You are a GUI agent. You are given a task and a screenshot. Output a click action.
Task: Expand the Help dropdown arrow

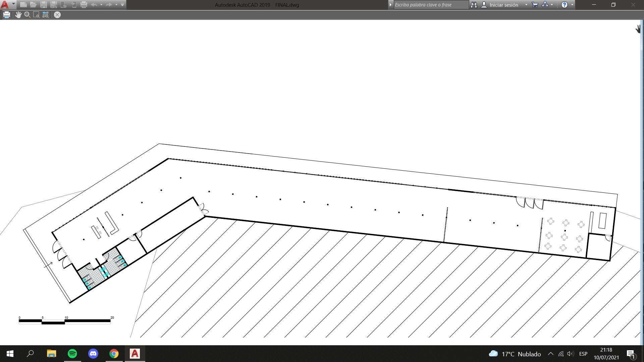(572, 5)
